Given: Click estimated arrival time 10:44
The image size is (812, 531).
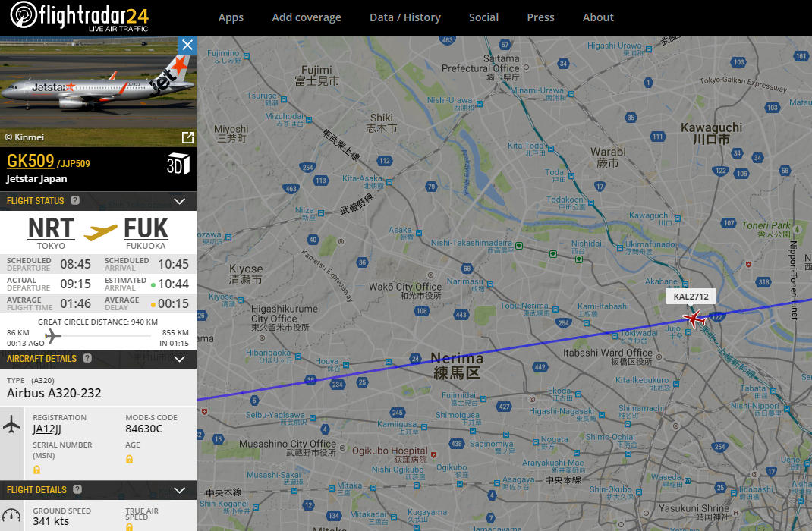Looking at the screenshot, I should (174, 284).
